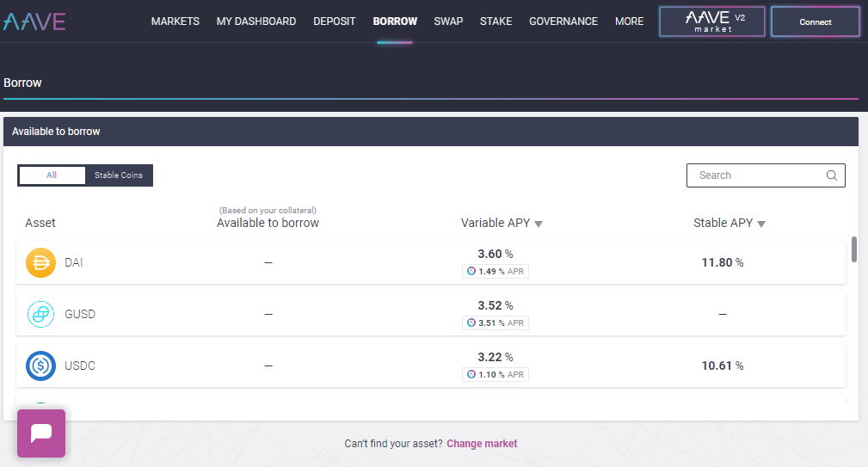Select the All assets filter
Image resolution: width=868 pixels, height=467 pixels.
[52, 175]
